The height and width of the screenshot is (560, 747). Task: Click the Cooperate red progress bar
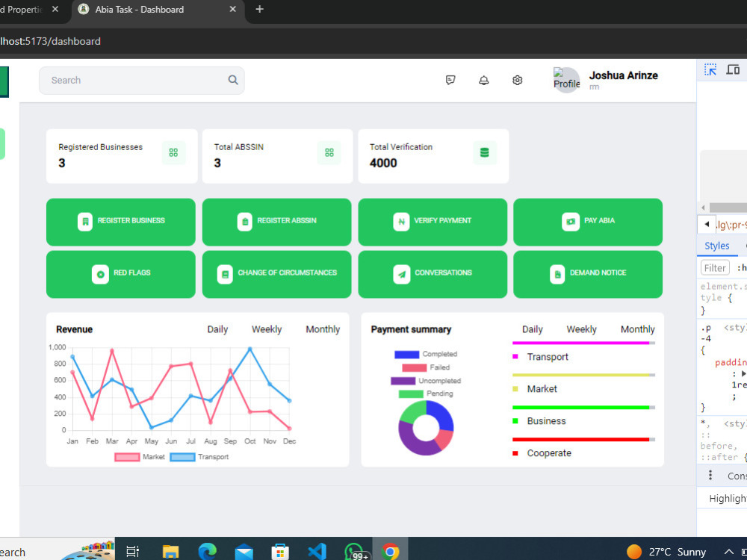pyautogui.click(x=583, y=440)
